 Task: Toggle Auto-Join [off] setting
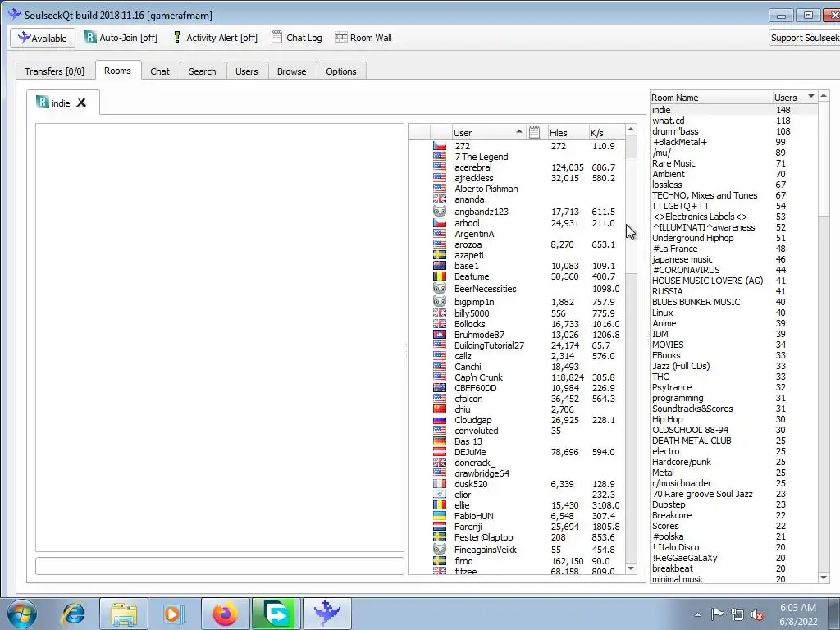121,38
